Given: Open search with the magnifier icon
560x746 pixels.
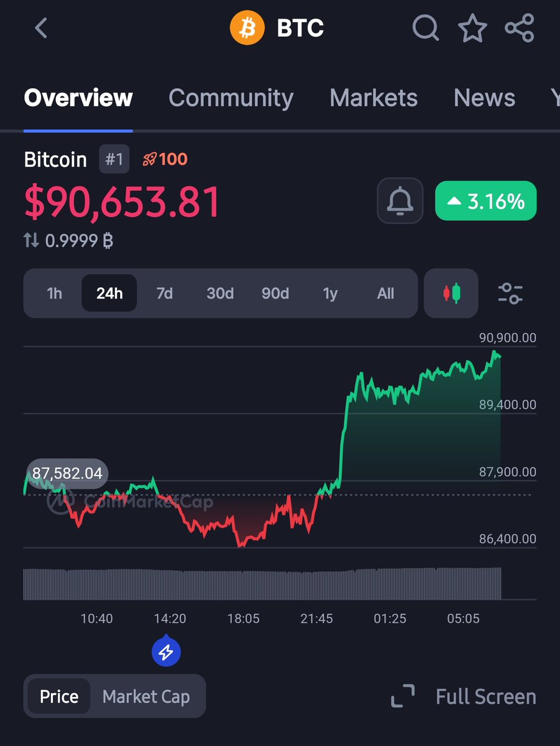Looking at the screenshot, I should pos(426,28).
